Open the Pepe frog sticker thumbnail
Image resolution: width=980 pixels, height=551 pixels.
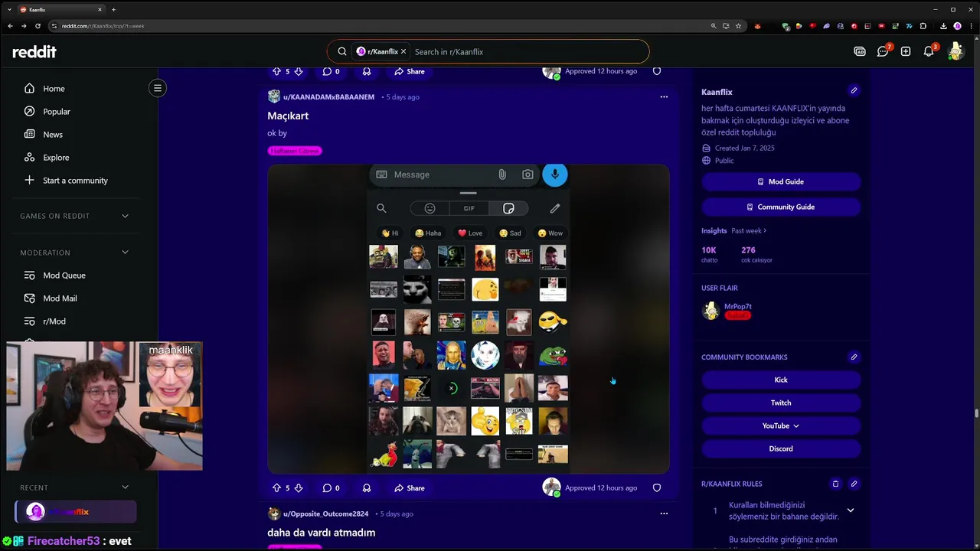pos(553,355)
